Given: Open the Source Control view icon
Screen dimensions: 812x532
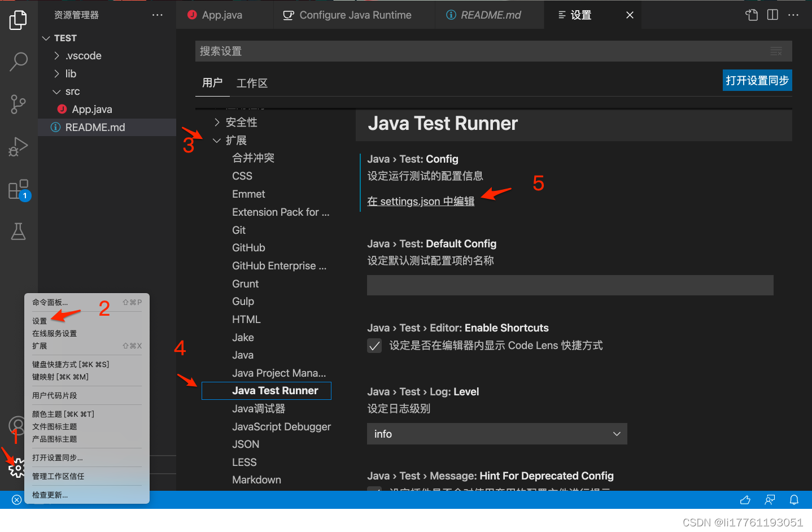Looking at the screenshot, I should [x=18, y=104].
